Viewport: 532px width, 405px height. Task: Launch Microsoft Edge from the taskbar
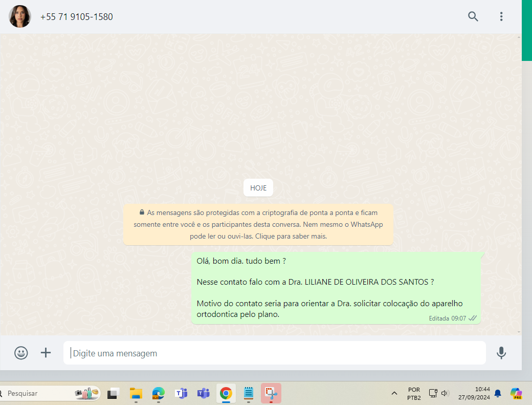[159, 393]
